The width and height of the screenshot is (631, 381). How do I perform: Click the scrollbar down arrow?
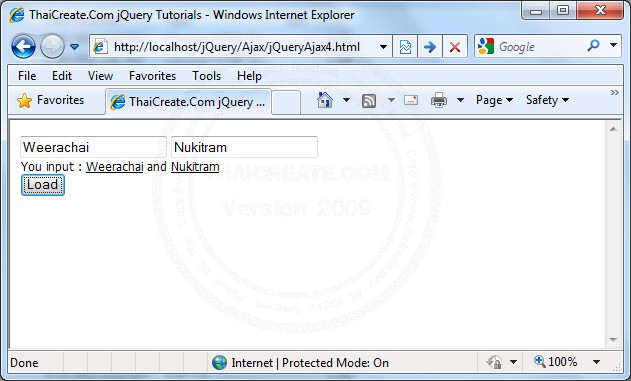coord(613,340)
